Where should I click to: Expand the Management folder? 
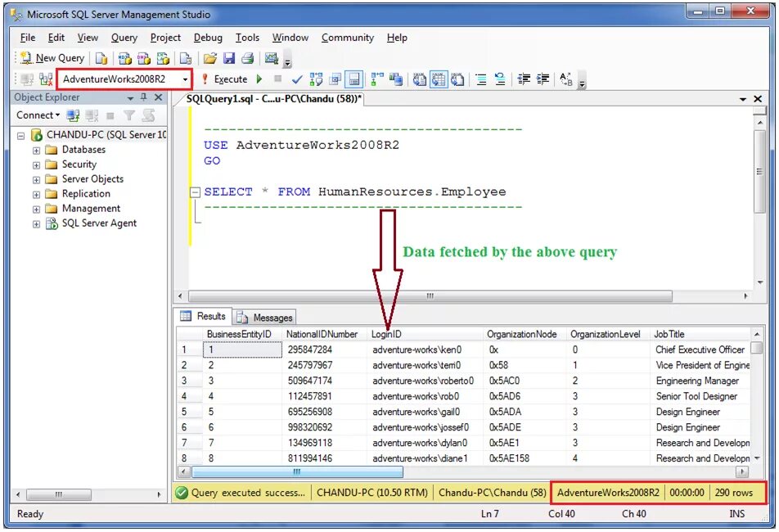pyautogui.click(x=36, y=210)
